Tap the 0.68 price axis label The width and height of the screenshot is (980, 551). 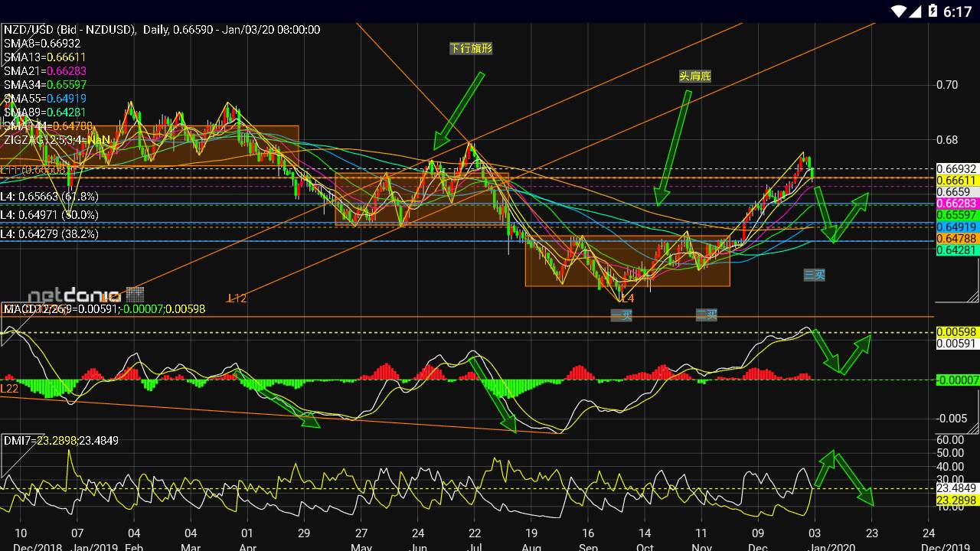(947, 140)
